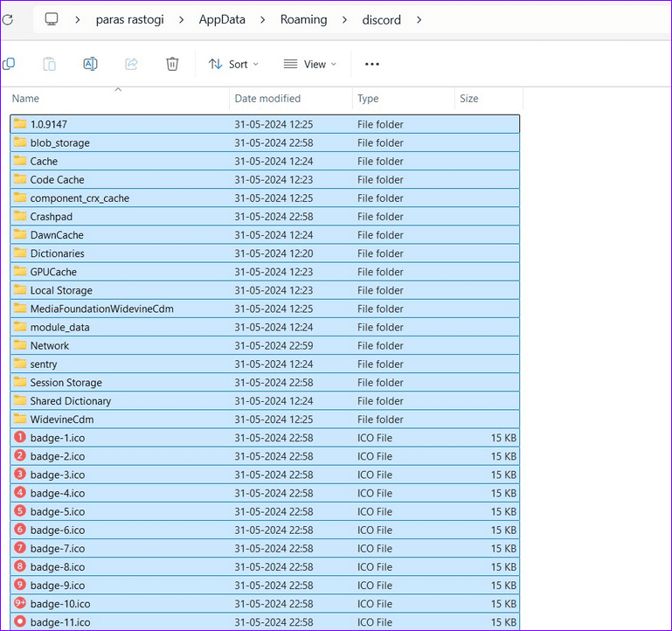Sort by Size column header

click(469, 99)
